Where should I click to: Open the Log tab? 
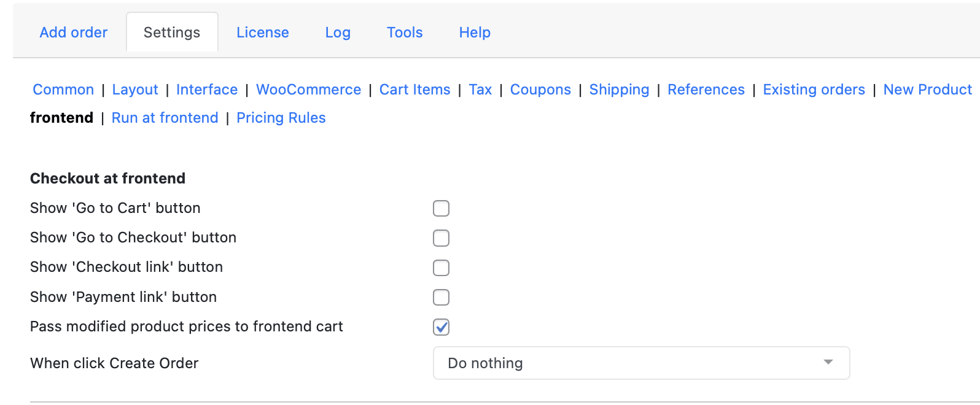[x=338, y=33]
